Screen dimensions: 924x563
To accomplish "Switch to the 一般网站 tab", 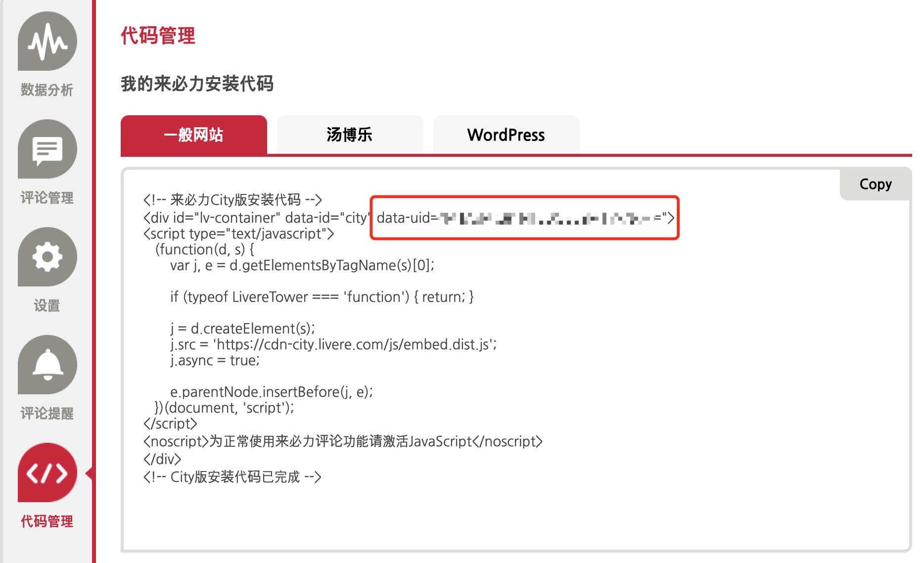I will [x=194, y=135].
